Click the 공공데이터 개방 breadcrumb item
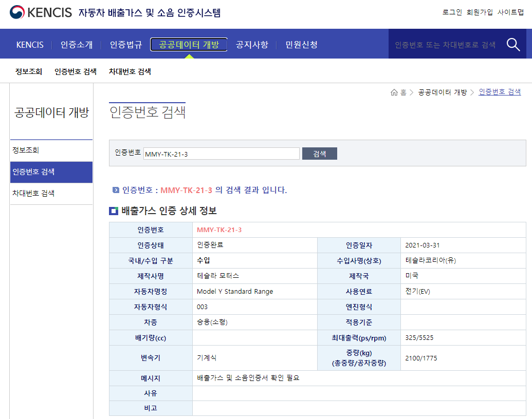Viewport: 532px width, 419px height. point(443,92)
